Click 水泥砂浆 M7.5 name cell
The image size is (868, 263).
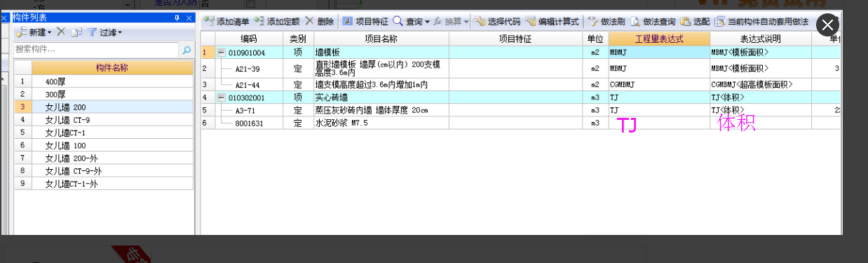coord(381,123)
